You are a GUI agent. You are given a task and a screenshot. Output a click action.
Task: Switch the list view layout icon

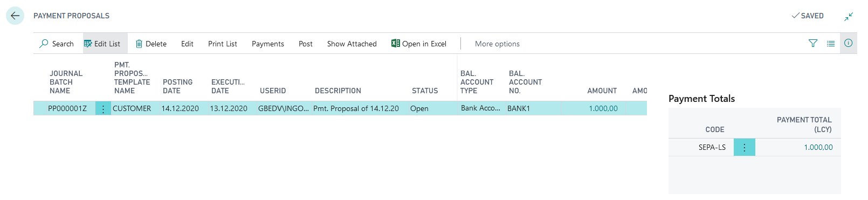tap(831, 44)
